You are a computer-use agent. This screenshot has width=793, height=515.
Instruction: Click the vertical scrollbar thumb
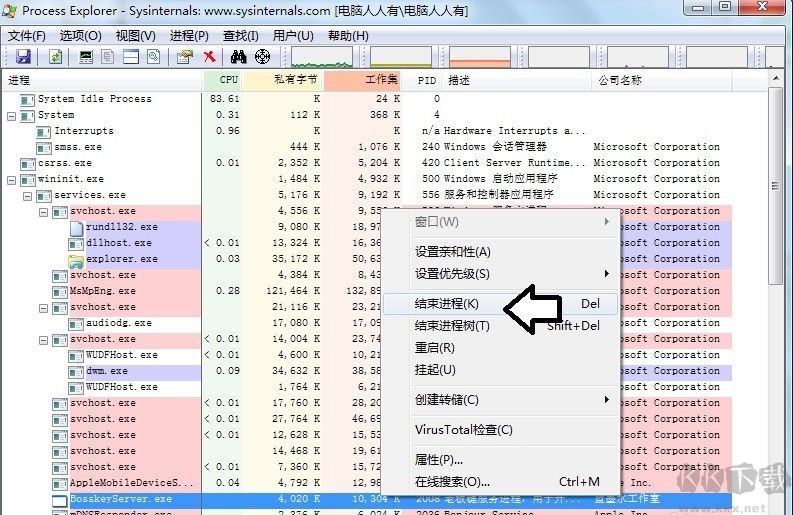point(775,186)
